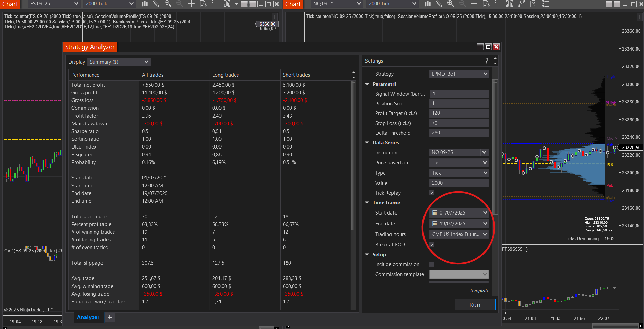
Task: Open Display Summary ($) dropdown
Action: (119, 62)
